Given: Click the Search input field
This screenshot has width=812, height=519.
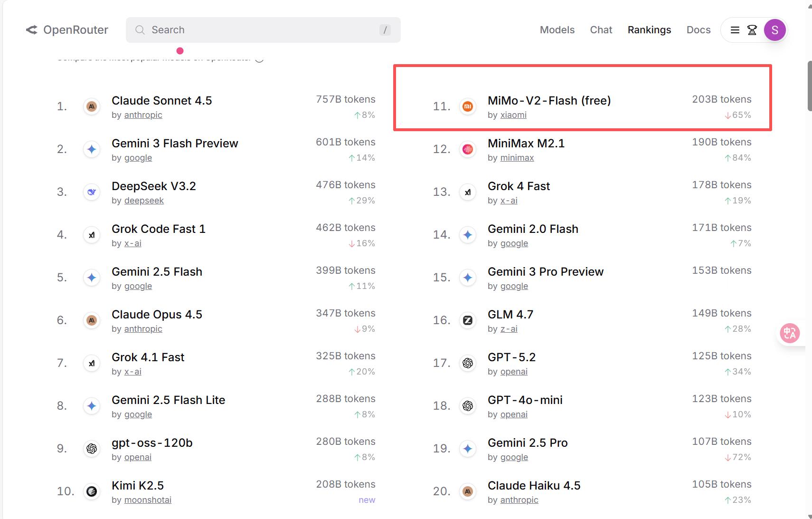Looking at the screenshot, I should (x=263, y=30).
